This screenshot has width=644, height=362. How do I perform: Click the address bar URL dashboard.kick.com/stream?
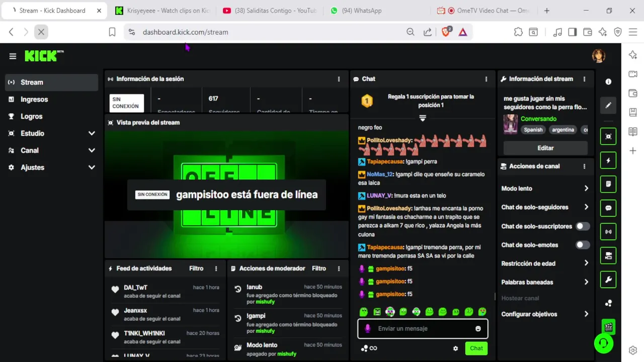coord(186,32)
